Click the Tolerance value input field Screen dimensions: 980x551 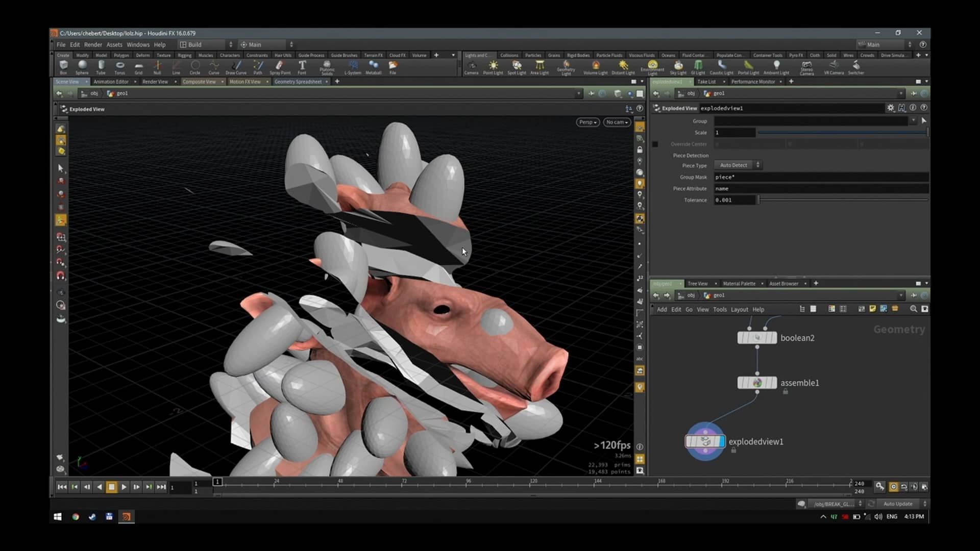[735, 200]
